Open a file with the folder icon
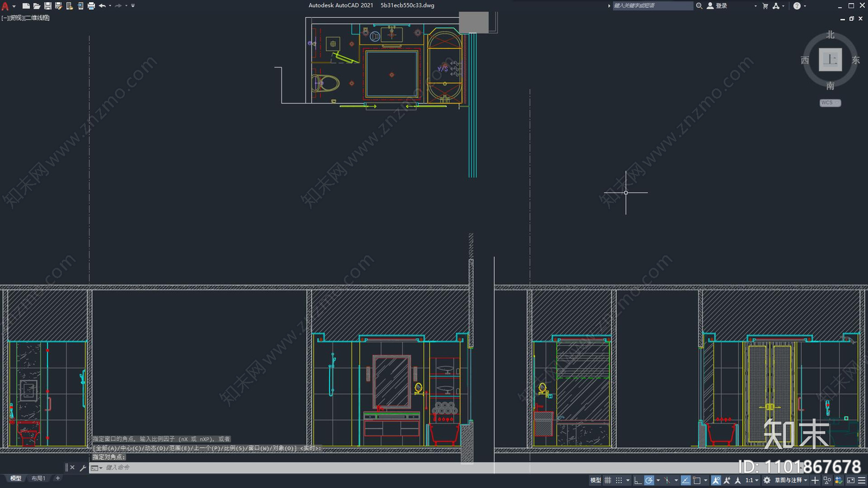868x488 pixels. pyautogui.click(x=37, y=6)
